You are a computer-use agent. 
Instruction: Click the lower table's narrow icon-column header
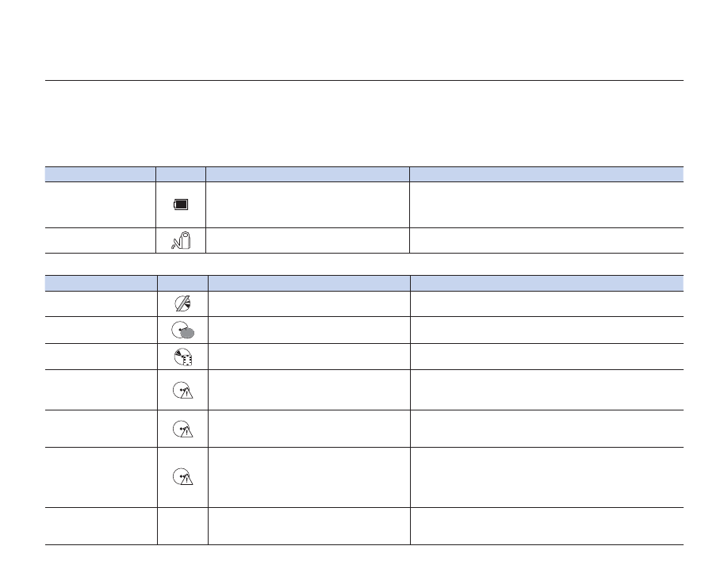pyautogui.click(x=182, y=282)
